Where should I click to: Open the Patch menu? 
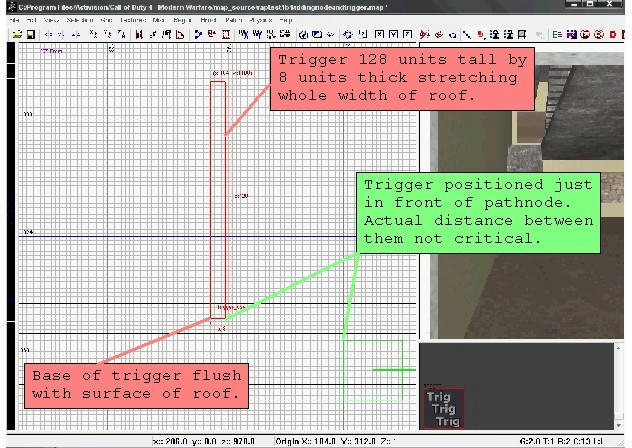(234, 20)
